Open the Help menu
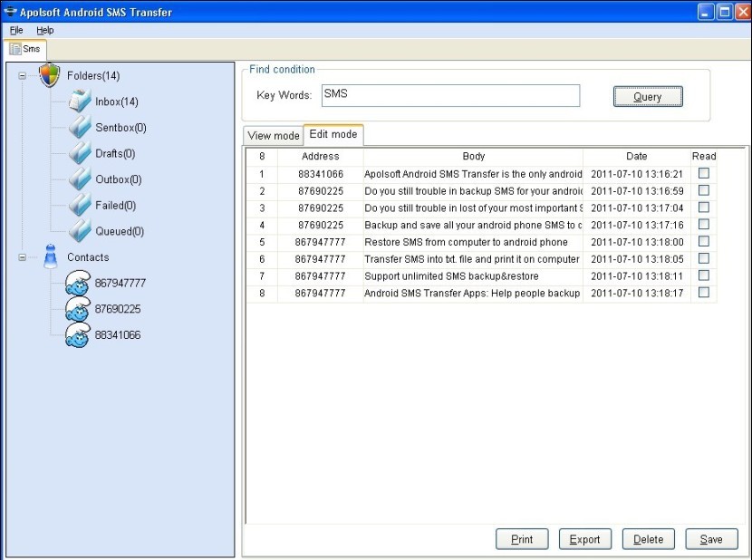The width and height of the screenshot is (752, 560). pyautogui.click(x=45, y=30)
